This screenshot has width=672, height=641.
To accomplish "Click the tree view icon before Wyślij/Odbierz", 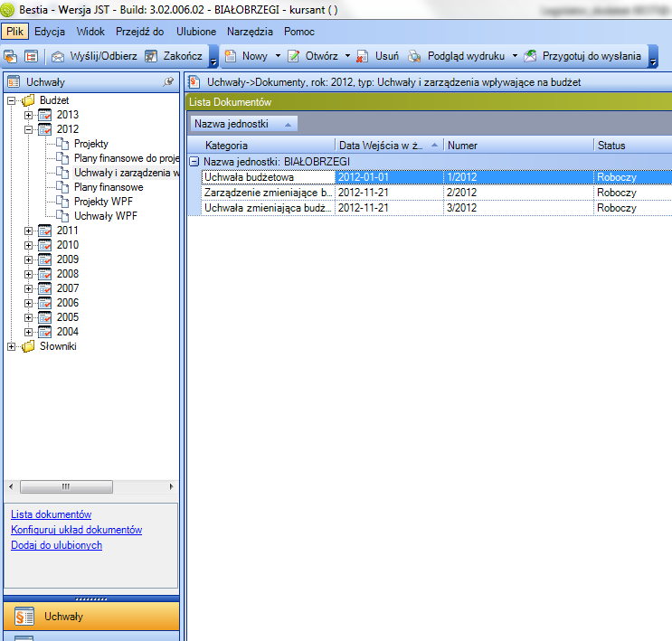I will (x=32, y=56).
